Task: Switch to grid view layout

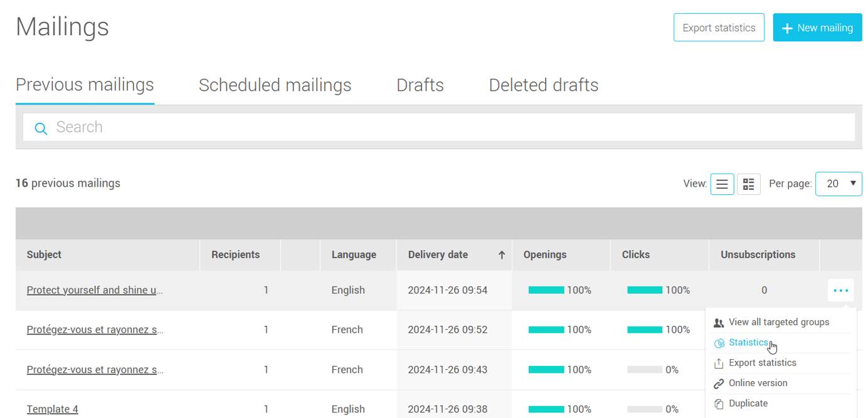Action: pos(748,184)
